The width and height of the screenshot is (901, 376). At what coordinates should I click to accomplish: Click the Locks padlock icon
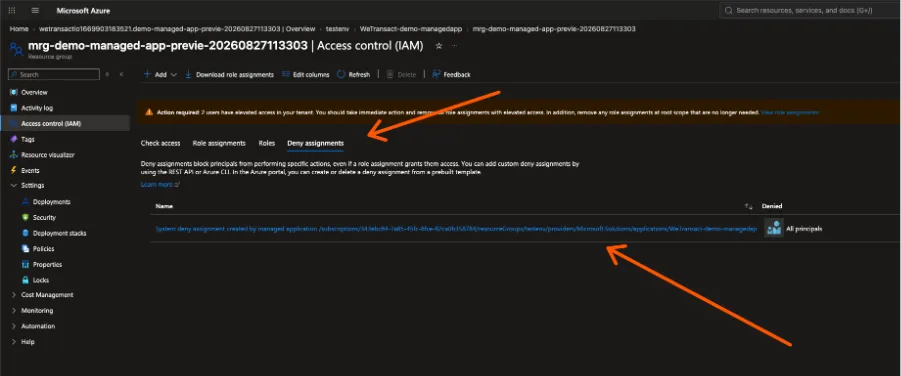coord(25,280)
